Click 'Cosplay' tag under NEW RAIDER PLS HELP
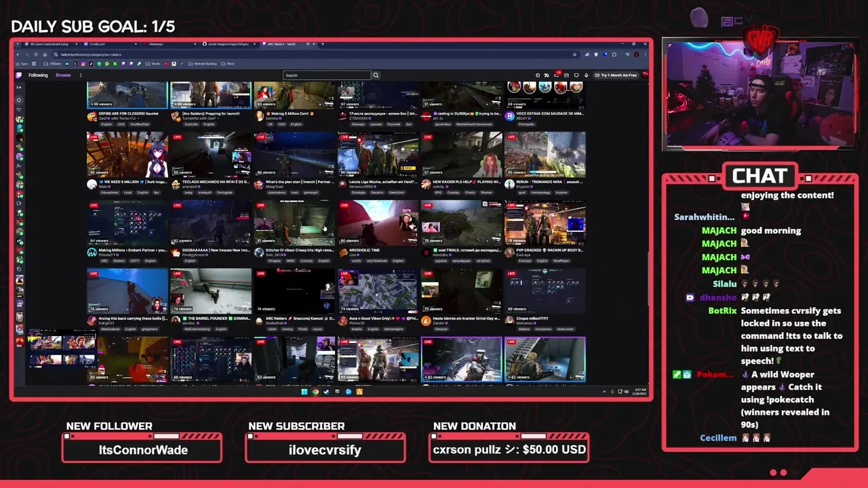The width and height of the screenshot is (868, 488). 453,192
